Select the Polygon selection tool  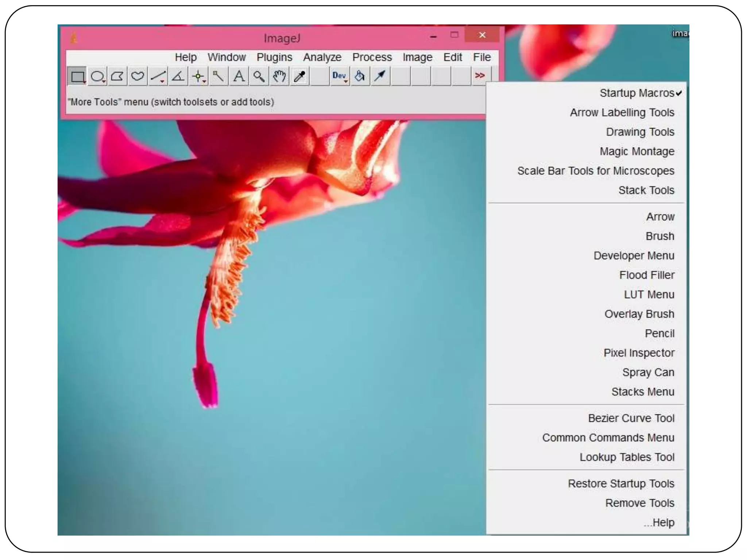coord(117,76)
